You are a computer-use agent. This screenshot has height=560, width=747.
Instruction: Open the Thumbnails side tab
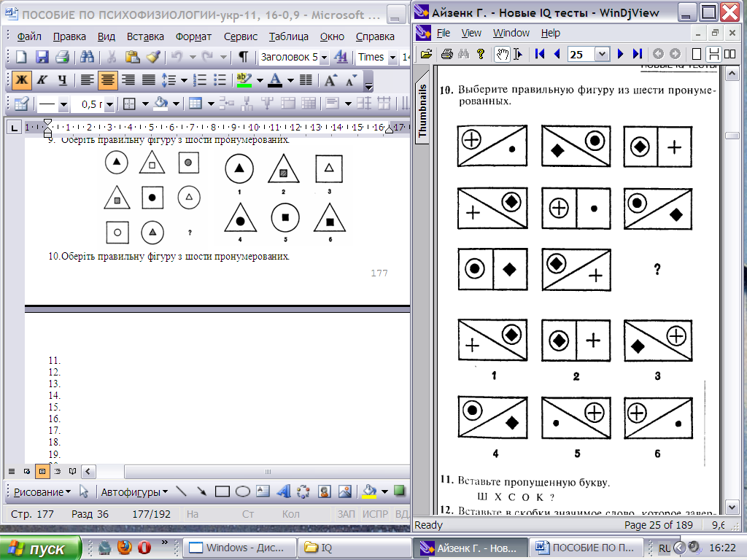422,111
